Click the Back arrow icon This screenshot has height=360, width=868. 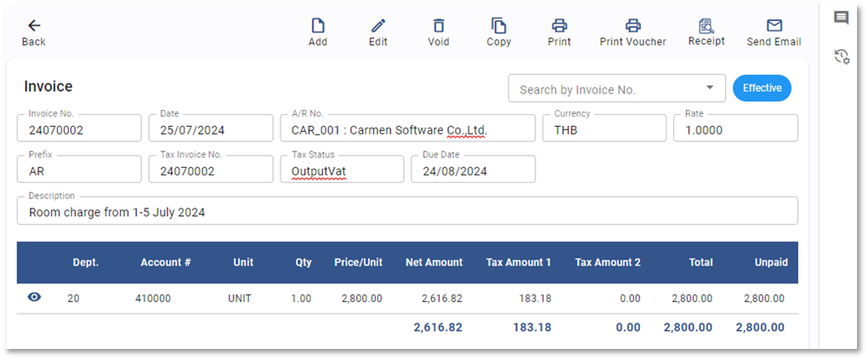click(34, 26)
